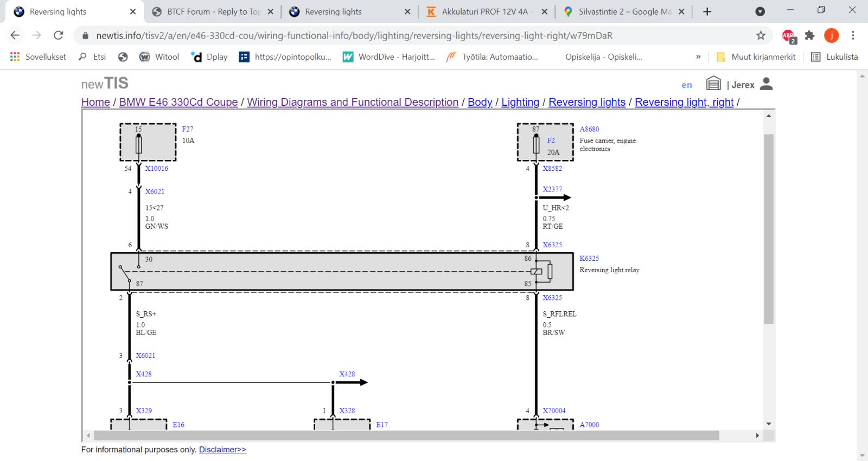Open a new browser tab

pyautogui.click(x=707, y=11)
